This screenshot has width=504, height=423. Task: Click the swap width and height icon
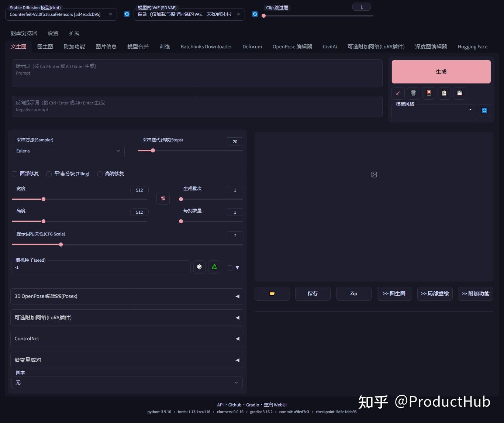click(163, 198)
